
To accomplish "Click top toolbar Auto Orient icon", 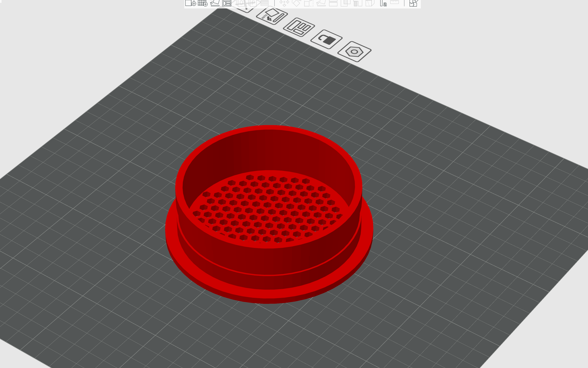I will 215,3.
